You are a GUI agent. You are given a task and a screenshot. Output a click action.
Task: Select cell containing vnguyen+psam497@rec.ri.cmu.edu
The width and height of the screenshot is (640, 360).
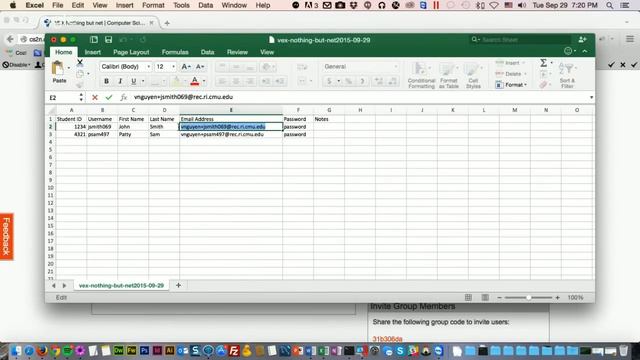coord(231,134)
